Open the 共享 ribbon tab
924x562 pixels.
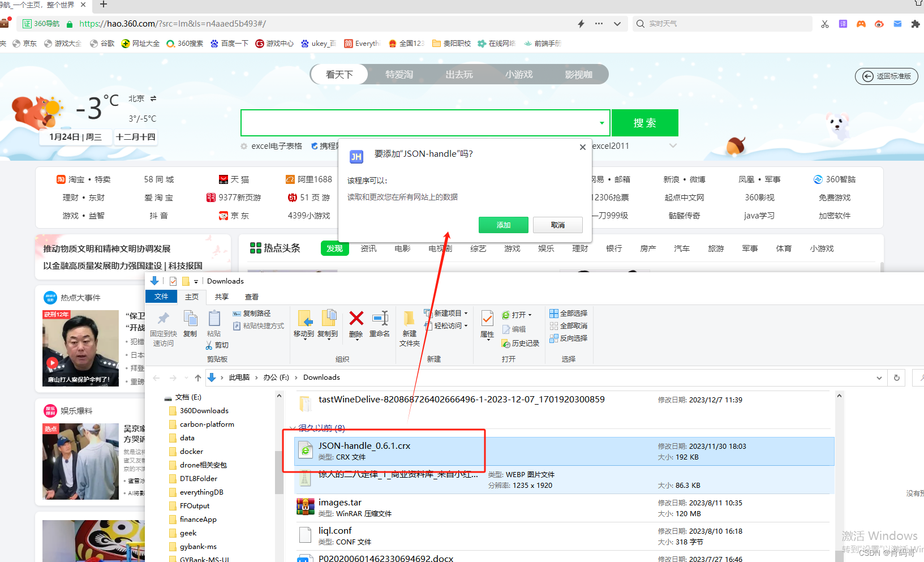tap(222, 297)
